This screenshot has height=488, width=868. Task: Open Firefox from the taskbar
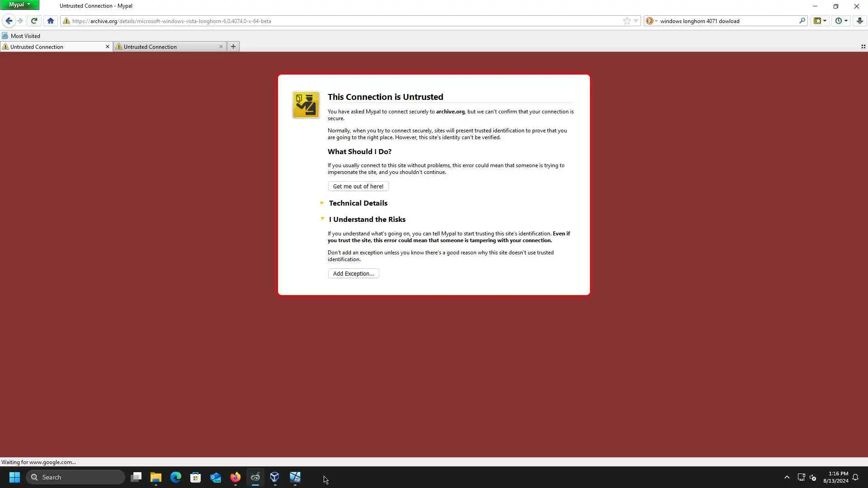(x=235, y=477)
